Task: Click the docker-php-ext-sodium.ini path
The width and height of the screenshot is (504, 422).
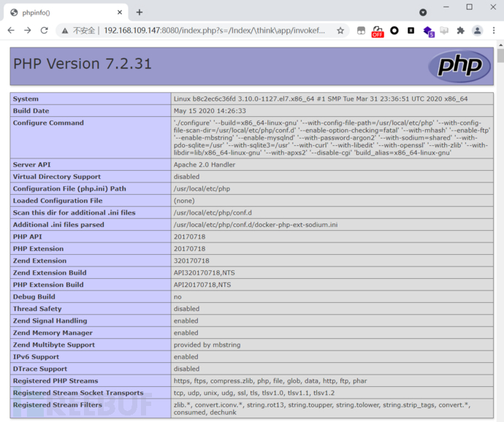Action: (x=256, y=225)
